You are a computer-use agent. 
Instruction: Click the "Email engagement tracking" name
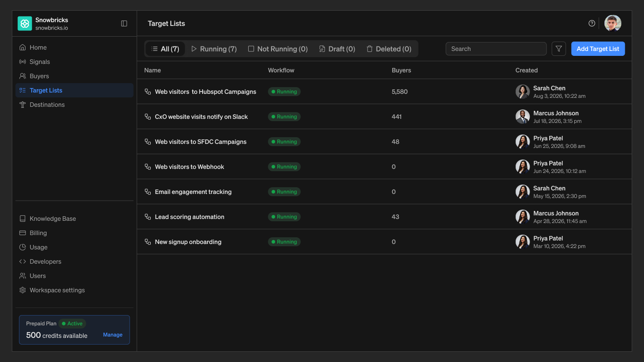193,192
